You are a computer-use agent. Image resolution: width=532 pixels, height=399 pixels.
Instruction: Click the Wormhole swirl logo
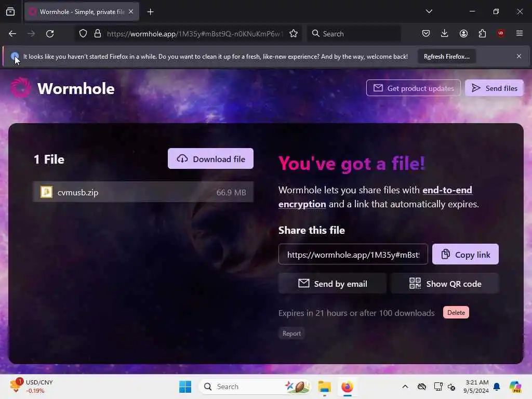[21, 87]
